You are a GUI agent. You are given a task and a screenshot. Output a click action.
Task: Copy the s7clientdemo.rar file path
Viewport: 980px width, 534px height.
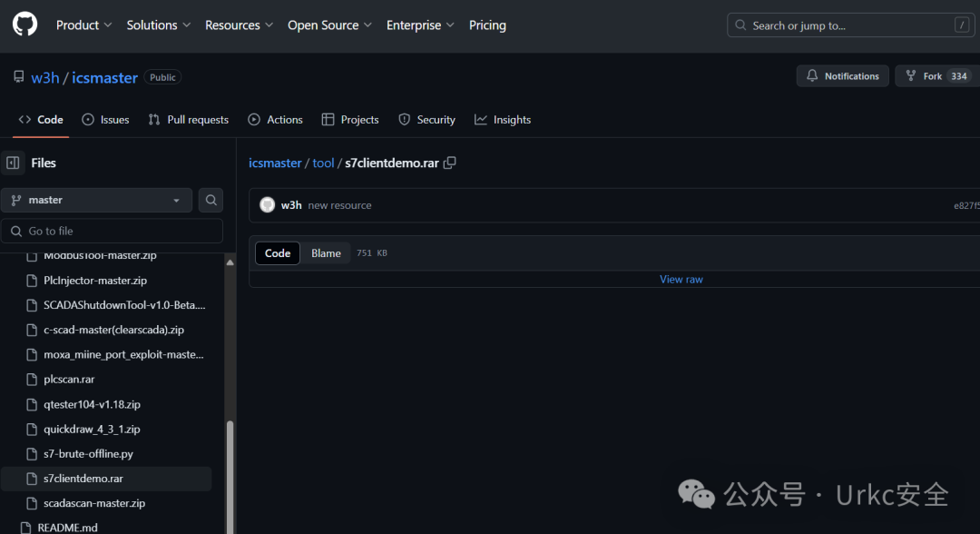[450, 163]
